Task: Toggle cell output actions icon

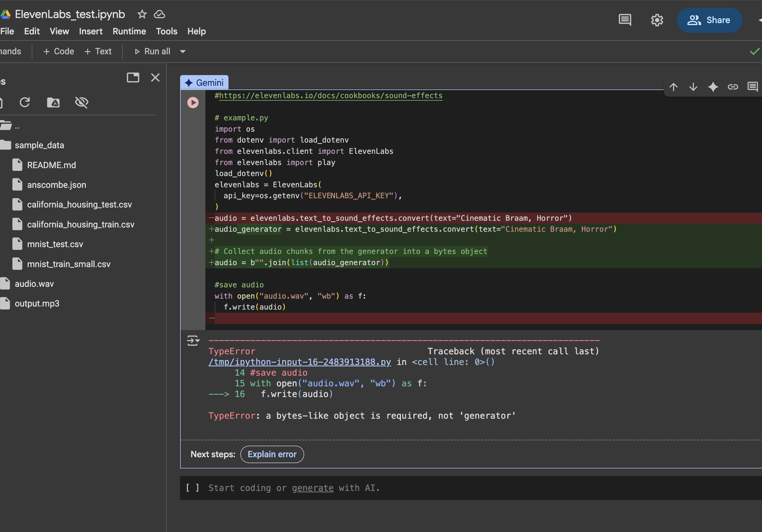Action: [193, 341]
